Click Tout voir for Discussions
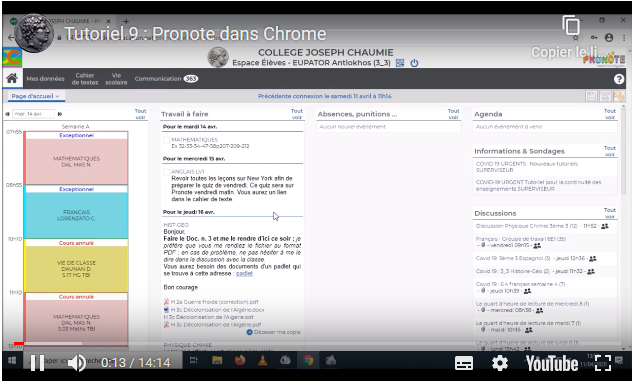Image resolution: width=632 pixels, height=382 pixels. point(610,213)
